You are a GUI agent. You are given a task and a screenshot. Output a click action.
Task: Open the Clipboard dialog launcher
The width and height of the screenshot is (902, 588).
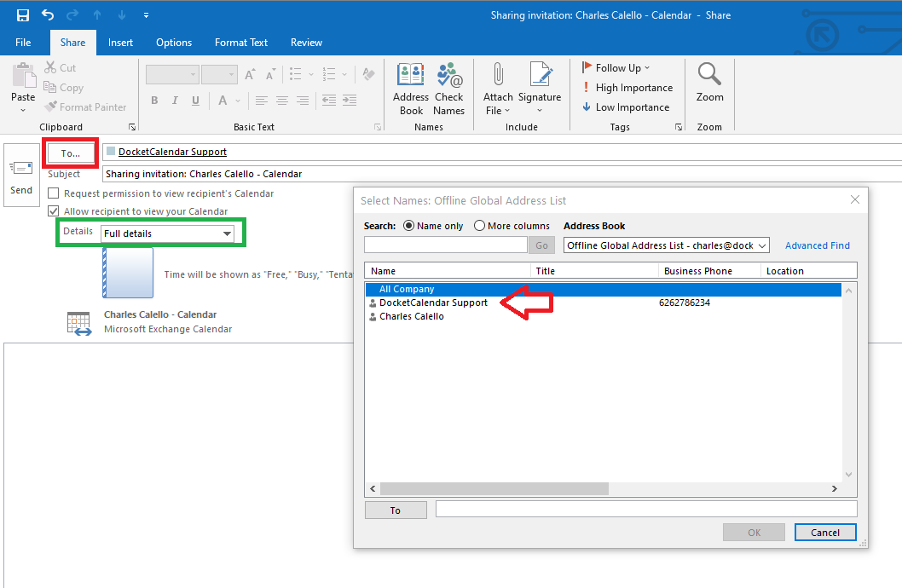pyautogui.click(x=132, y=127)
